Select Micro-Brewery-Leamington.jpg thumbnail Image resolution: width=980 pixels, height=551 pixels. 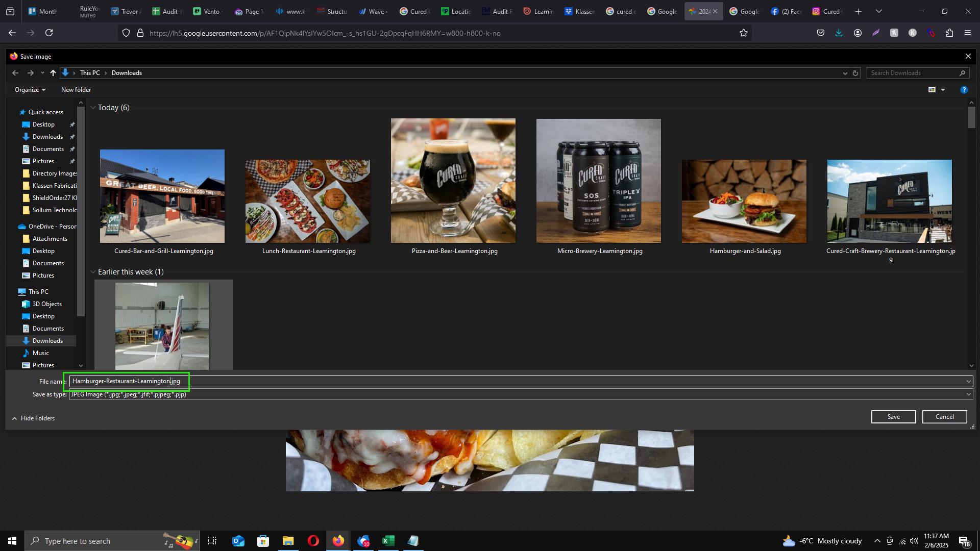[x=598, y=181]
